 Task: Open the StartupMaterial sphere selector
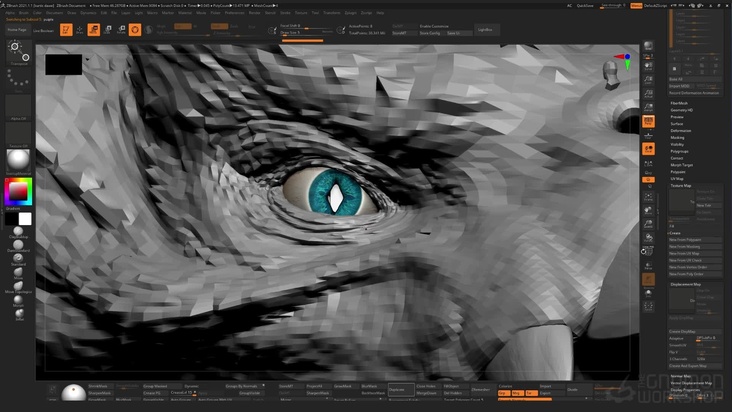19,161
